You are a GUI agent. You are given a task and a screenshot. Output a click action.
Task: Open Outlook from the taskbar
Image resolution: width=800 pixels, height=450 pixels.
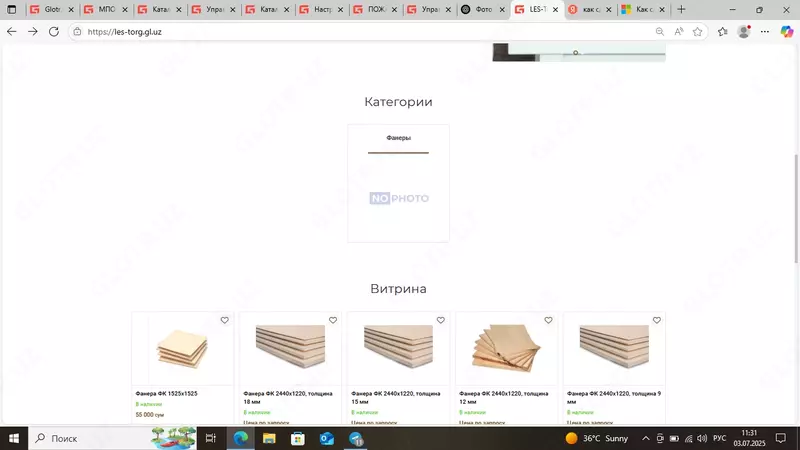[x=327, y=438]
